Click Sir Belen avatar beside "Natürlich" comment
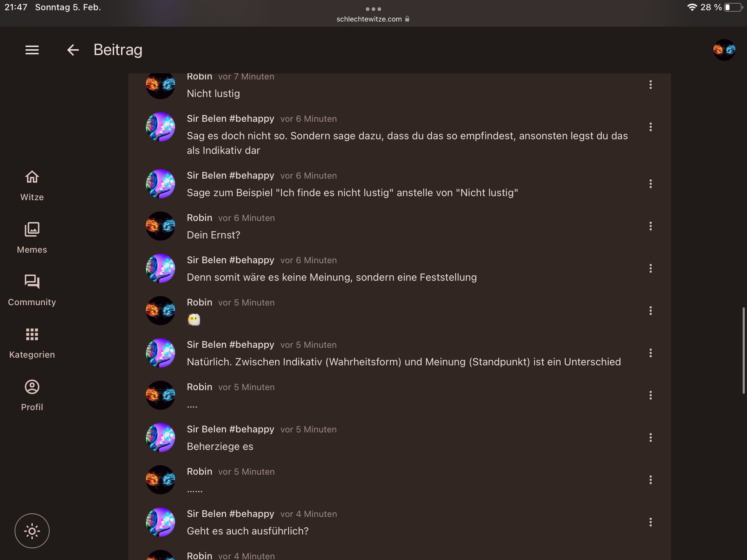 coord(160,353)
